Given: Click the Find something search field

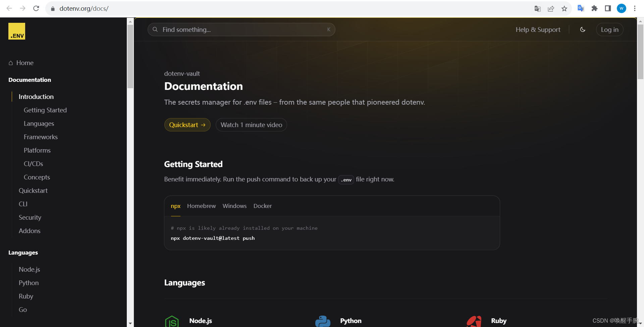Looking at the screenshot, I should [241, 30].
